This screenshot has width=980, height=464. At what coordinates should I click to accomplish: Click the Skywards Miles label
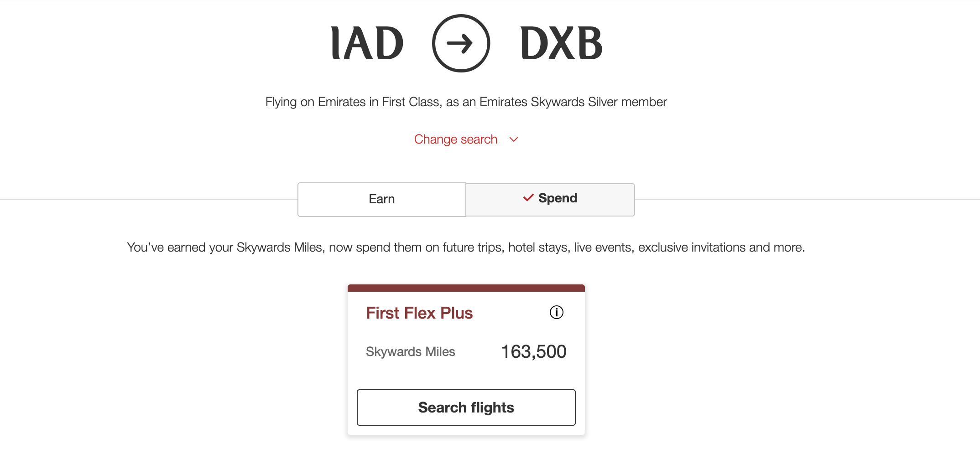pyautogui.click(x=410, y=351)
